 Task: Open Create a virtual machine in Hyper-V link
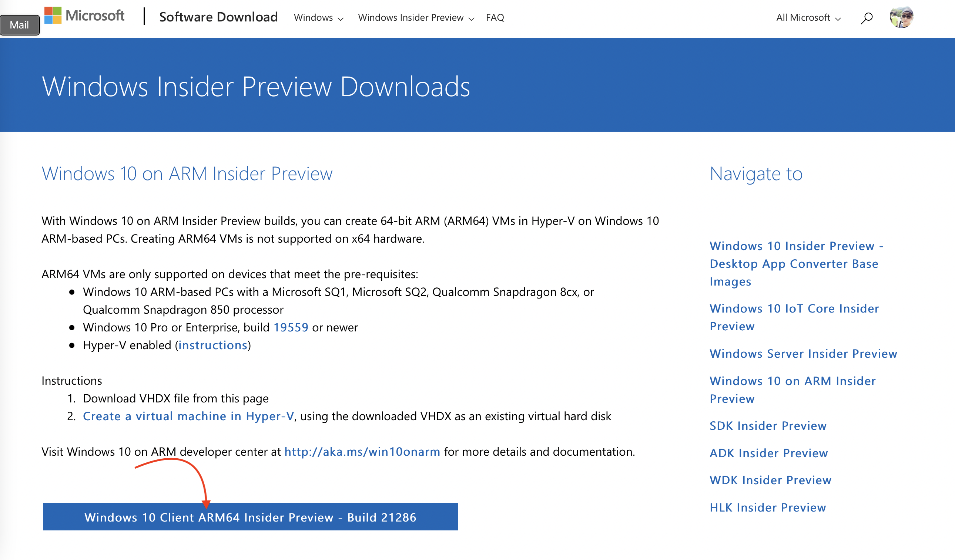pos(188,416)
